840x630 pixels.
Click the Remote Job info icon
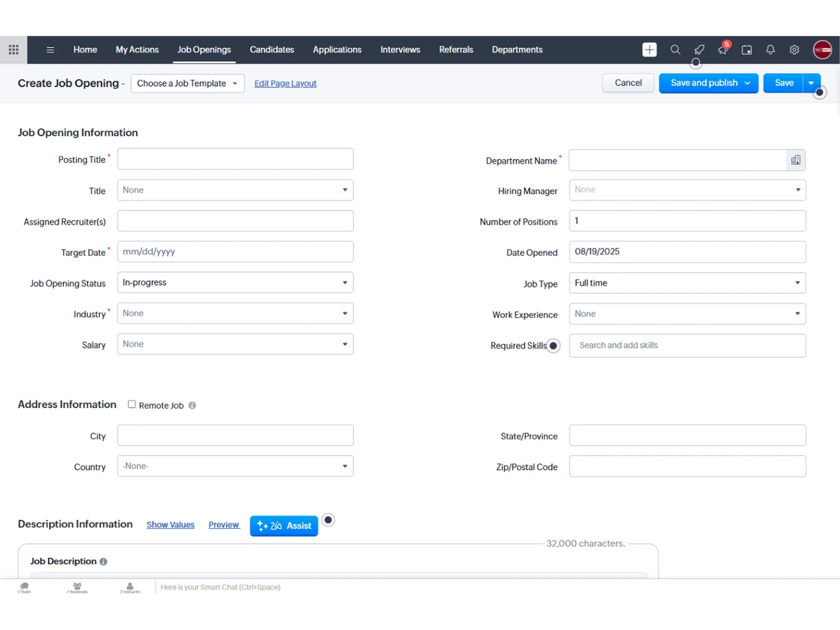pos(192,405)
